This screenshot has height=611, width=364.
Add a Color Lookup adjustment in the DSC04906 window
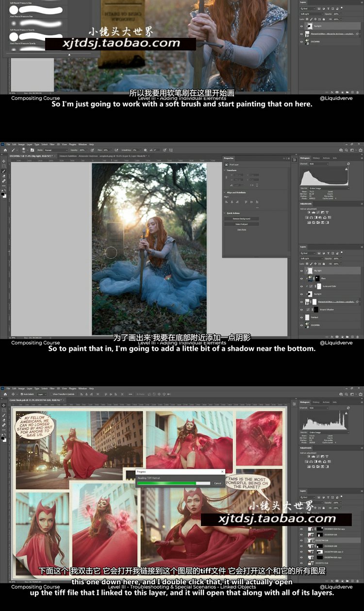tap(330, 217)
